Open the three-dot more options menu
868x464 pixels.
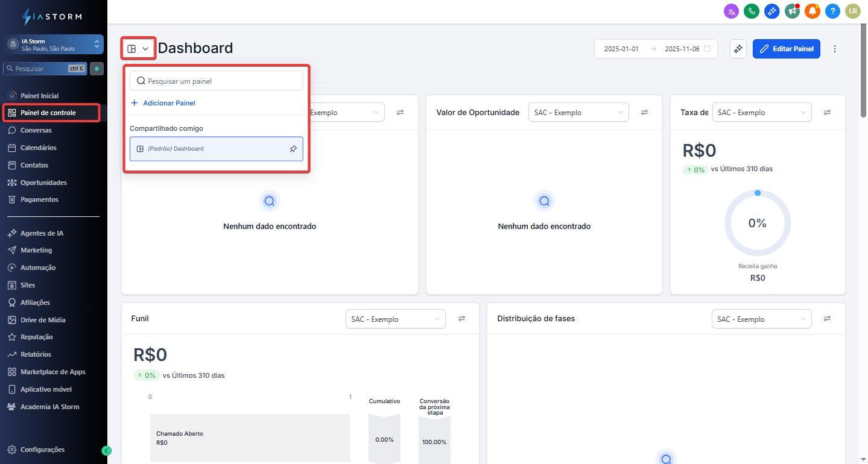point(835,49)
